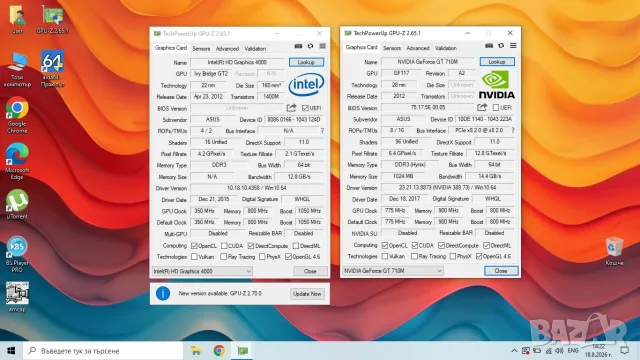Screen dimensions: 640x360
Task: Open the user folder desktop icon
Action: point(17,20)
